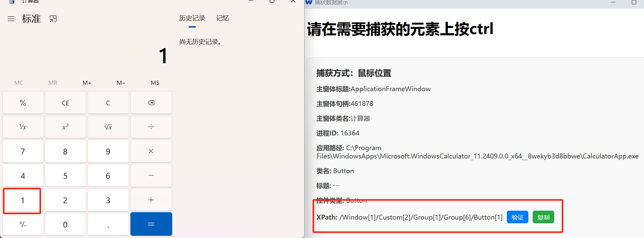
Task: Click the multiplication operator key
Action: click(x=151, y=151)
